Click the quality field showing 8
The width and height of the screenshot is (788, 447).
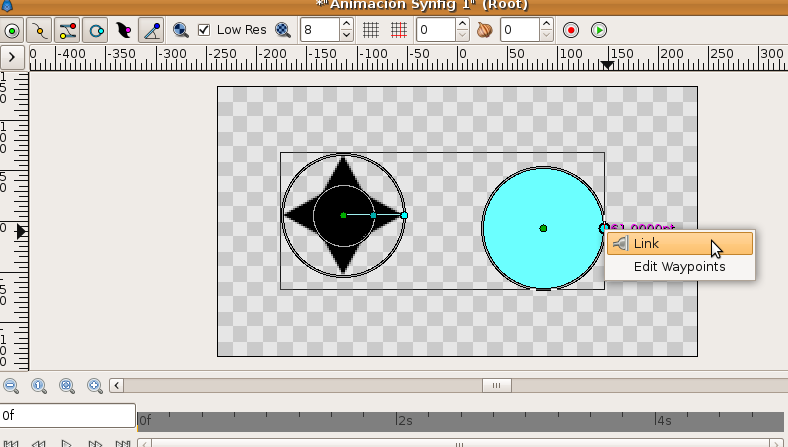[320, 30]
